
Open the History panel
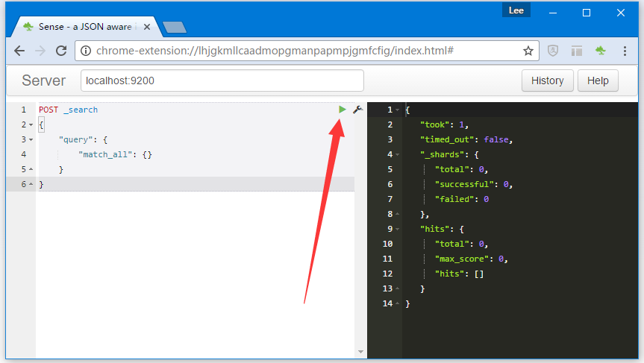[x=547, y=81]
